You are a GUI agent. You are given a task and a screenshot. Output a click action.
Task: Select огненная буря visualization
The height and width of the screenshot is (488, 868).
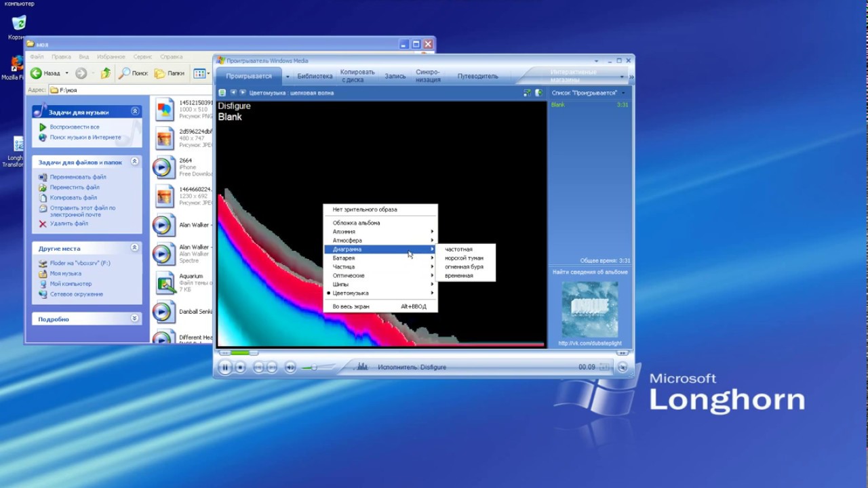pyautogui.click(x=466, y=267)
